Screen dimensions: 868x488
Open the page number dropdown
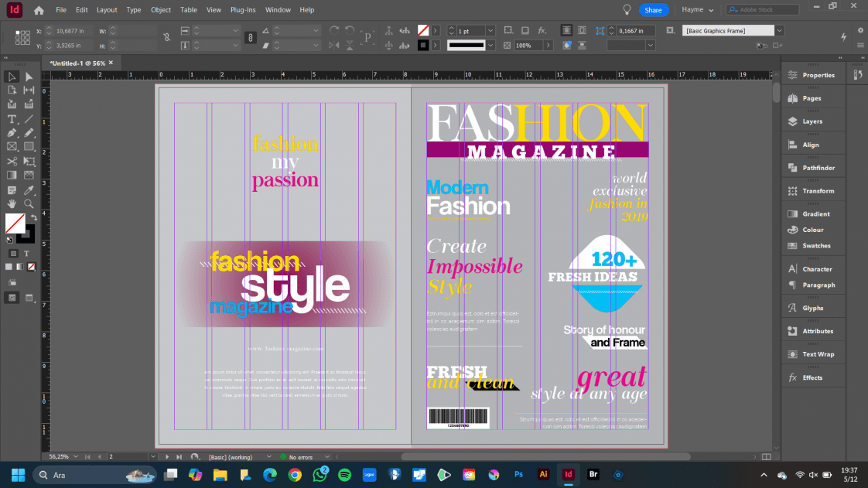coord(152,457)
